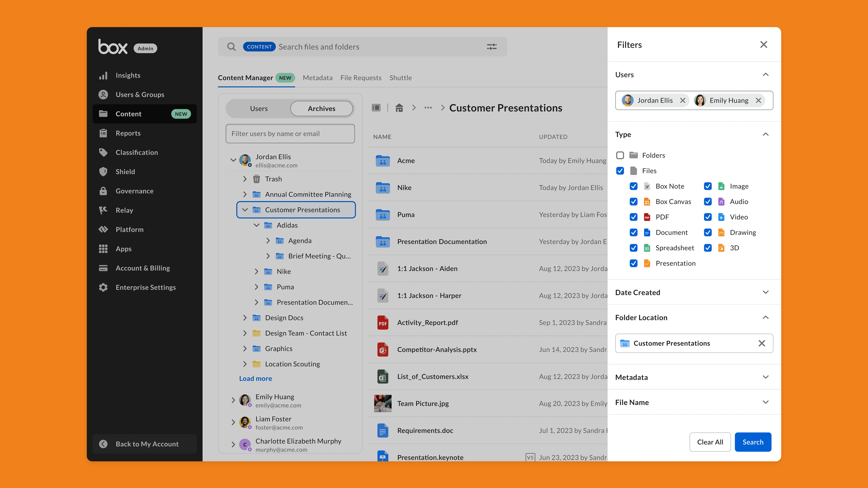Expand the Date Created filter section

pos(766,292)
